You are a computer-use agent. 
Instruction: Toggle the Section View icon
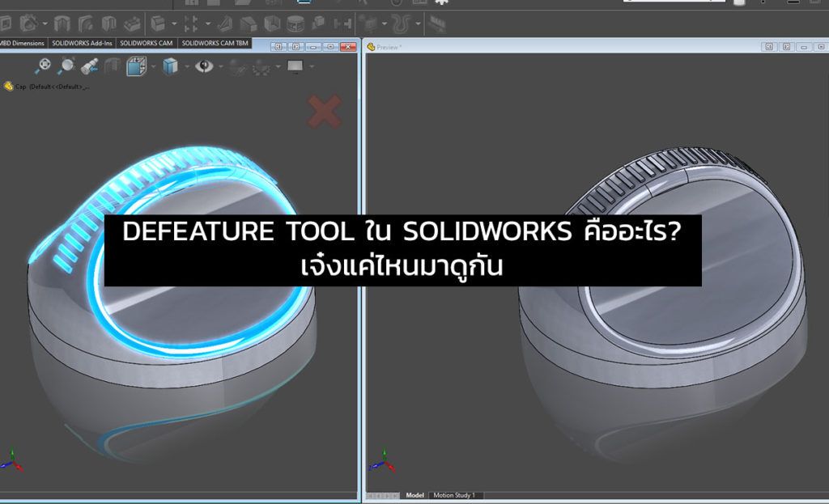pyautogui.click(x=112, y=66)
